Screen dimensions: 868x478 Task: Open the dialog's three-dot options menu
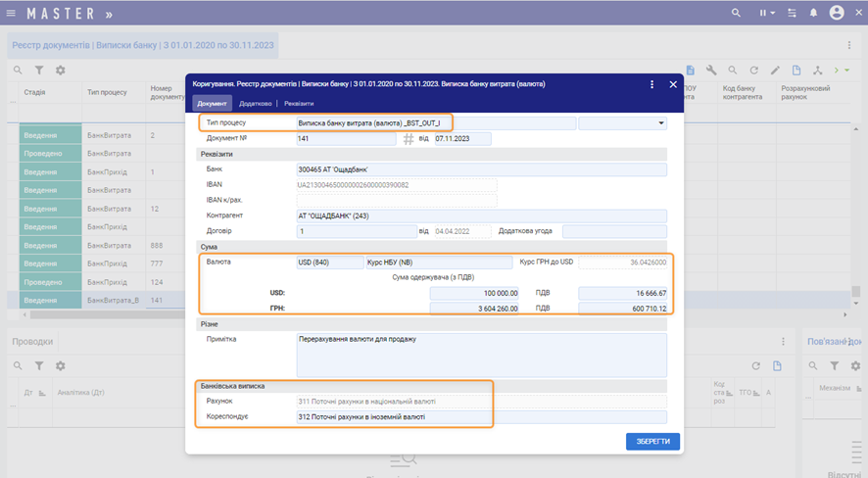[x=651, y=84]
